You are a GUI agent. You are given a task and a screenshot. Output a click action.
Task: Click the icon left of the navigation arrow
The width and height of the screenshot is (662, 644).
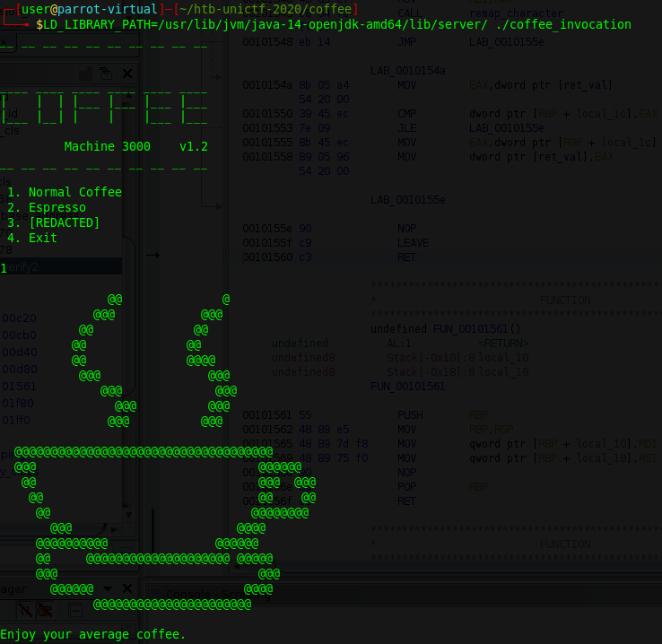coord(85,74)
